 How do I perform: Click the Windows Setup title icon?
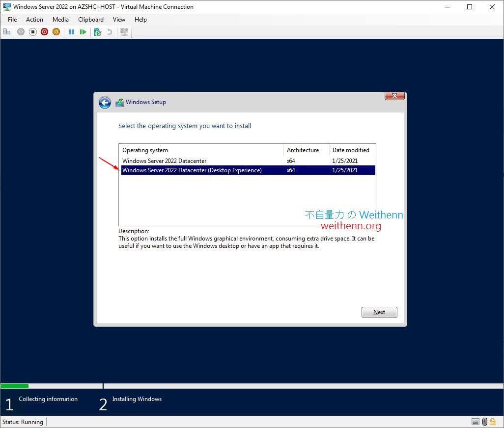coord(119,103)
